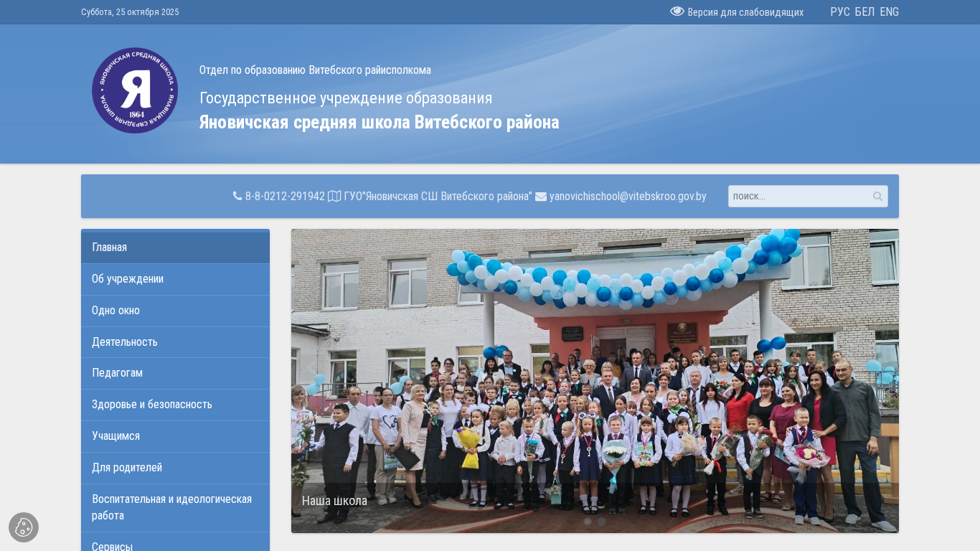Viewport: 980px width, 551px height.
Task: Expand the Деятельность menu section
Action: click(125, 342)
